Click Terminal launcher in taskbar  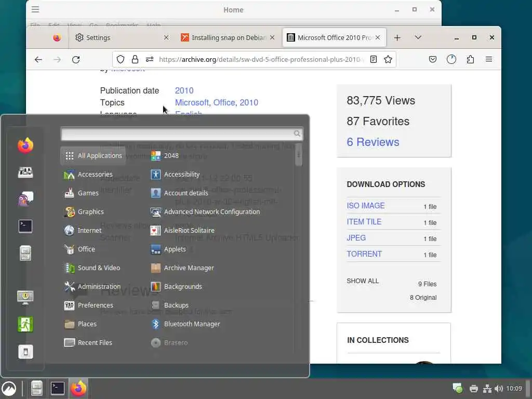[x=57, y=388]
